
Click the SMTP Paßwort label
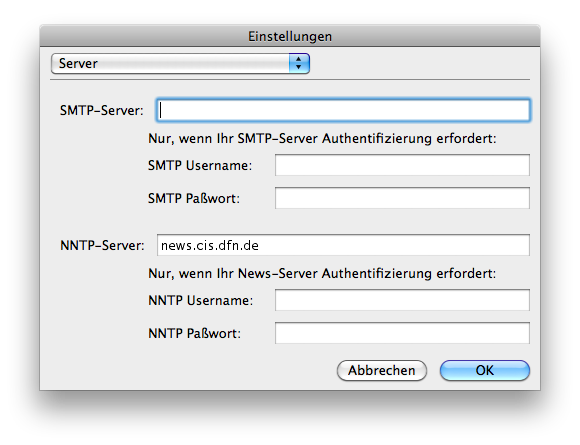(x=194, y=198)
